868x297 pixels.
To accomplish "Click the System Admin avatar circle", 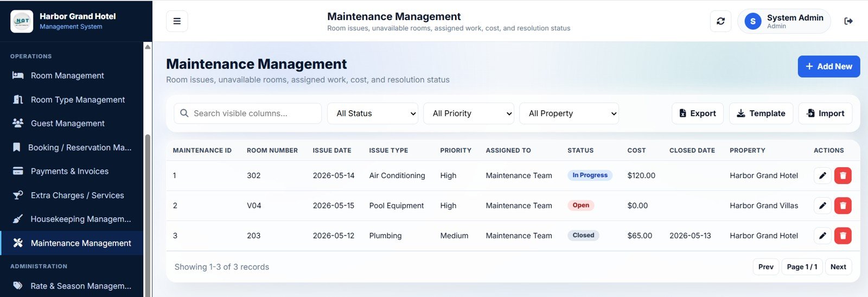I will coord(753,21).
